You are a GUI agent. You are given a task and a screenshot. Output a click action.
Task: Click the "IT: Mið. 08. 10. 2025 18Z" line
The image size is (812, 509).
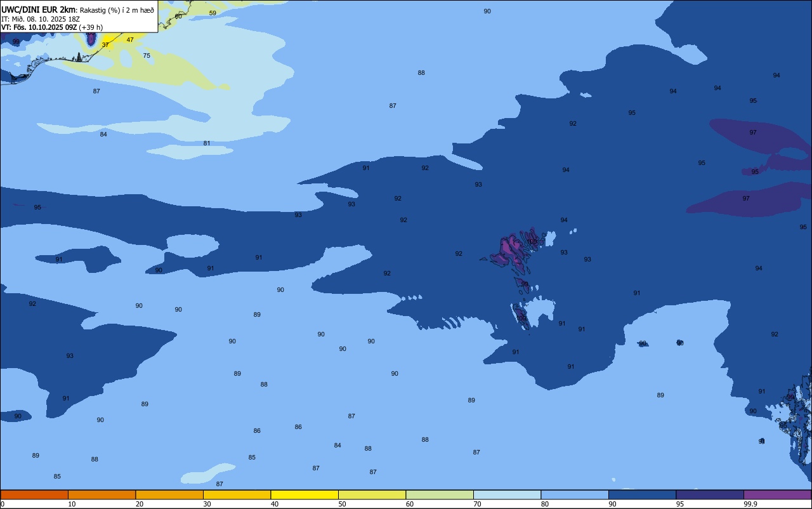coord(41,19)
